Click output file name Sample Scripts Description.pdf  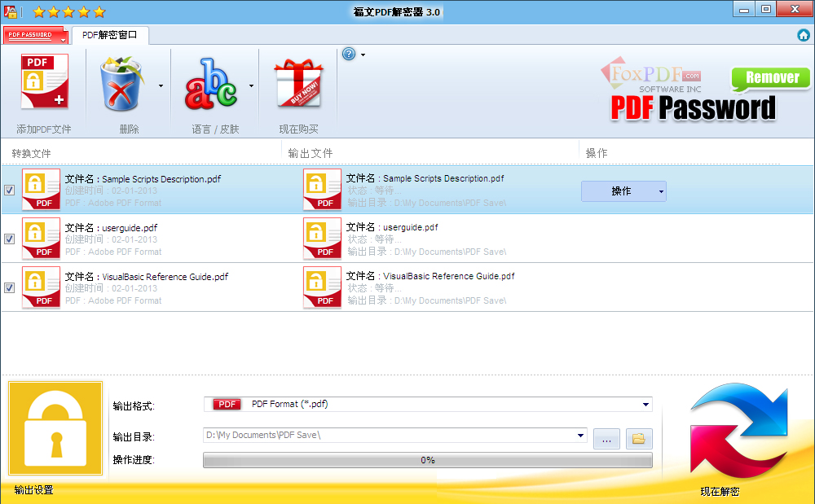click(444, 178)
